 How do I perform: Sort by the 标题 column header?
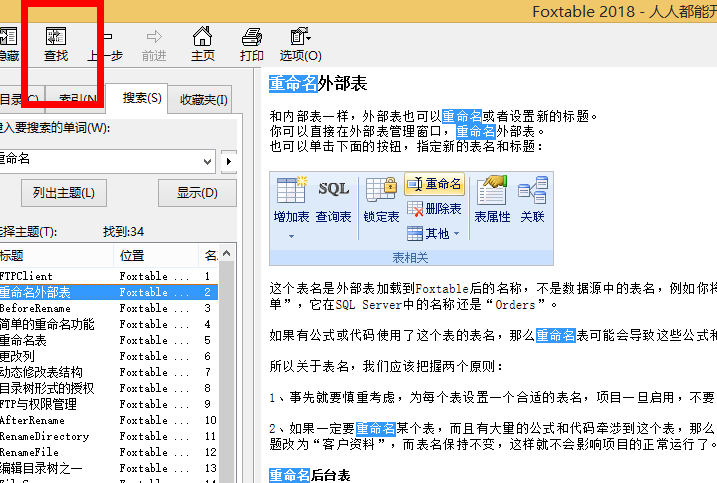coord(57,256)
